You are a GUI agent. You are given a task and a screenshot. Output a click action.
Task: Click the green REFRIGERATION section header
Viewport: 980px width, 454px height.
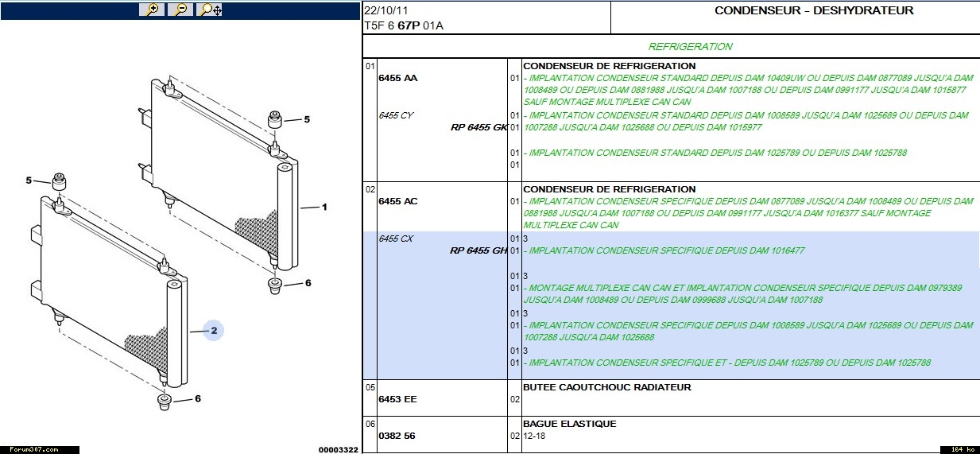(690, 46)
